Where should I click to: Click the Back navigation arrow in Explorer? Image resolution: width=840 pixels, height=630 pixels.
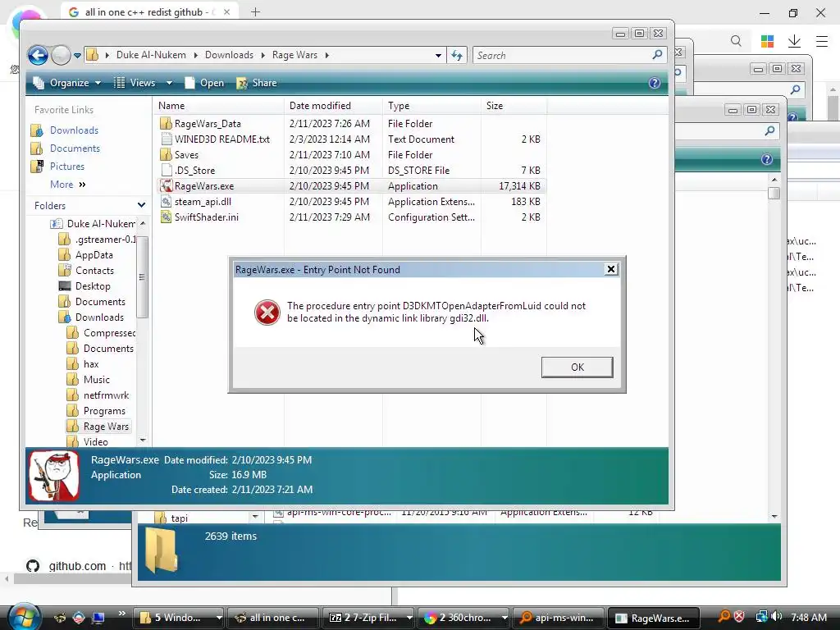click(38, 55)
